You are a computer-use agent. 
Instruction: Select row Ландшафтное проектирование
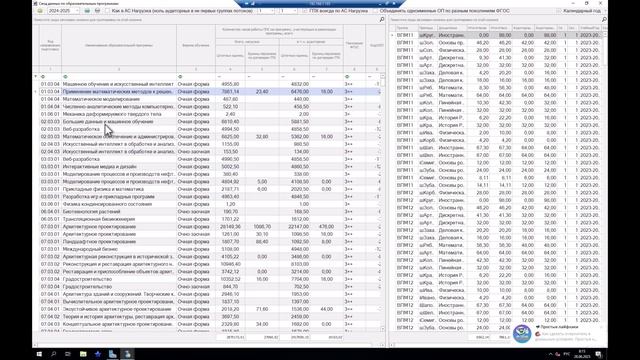tap(210, 242)
